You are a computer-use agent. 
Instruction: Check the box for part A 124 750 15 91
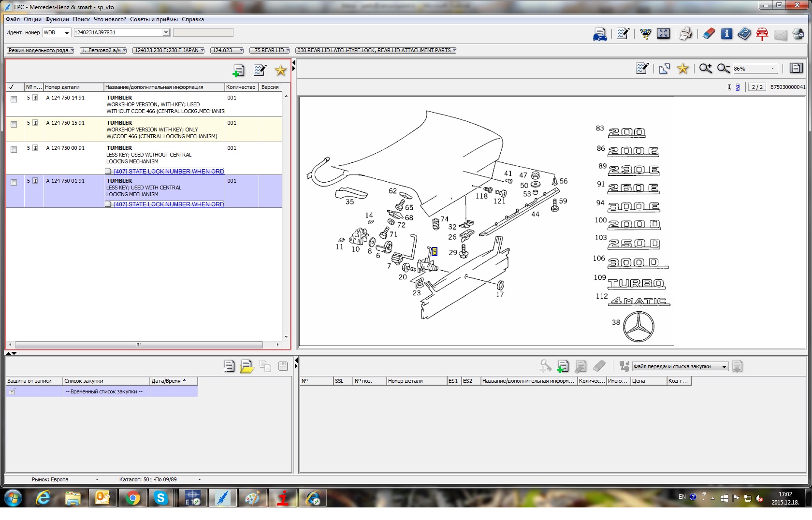pyautogui.click(x=14, y=124)
